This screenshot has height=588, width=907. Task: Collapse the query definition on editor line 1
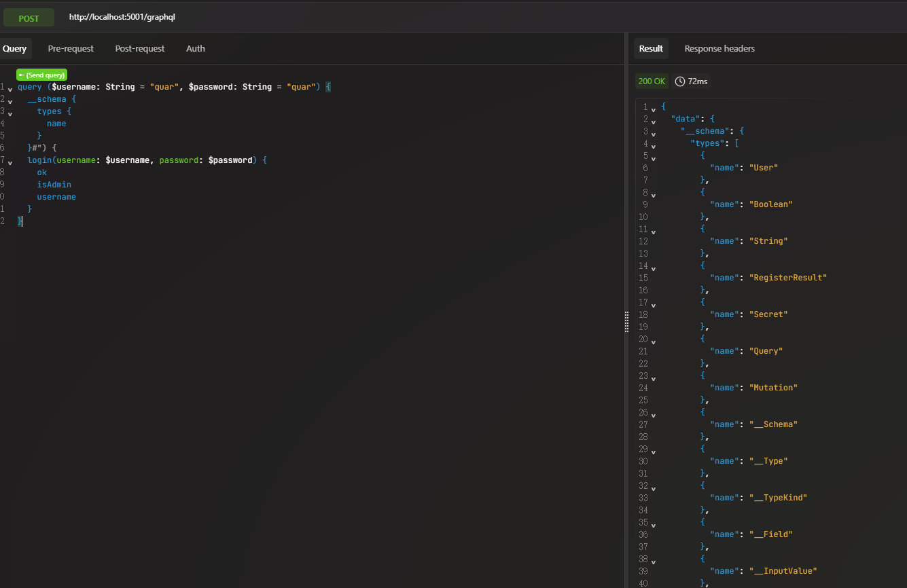point(10,89)
